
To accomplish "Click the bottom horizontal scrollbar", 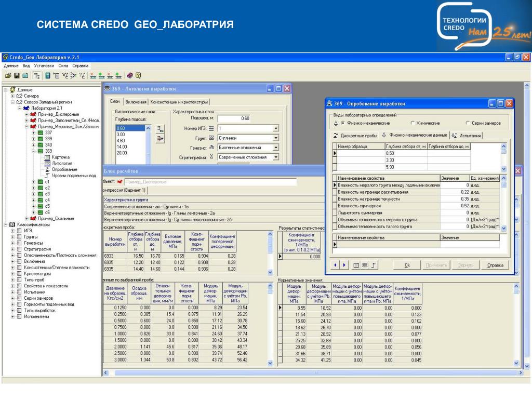I will pyautogui.click(x=313, y=373).
